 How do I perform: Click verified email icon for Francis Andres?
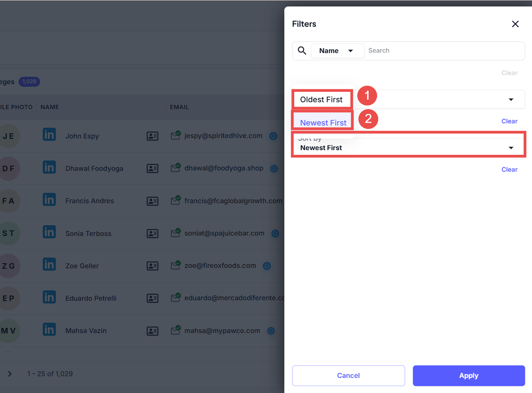click(175, 201)
